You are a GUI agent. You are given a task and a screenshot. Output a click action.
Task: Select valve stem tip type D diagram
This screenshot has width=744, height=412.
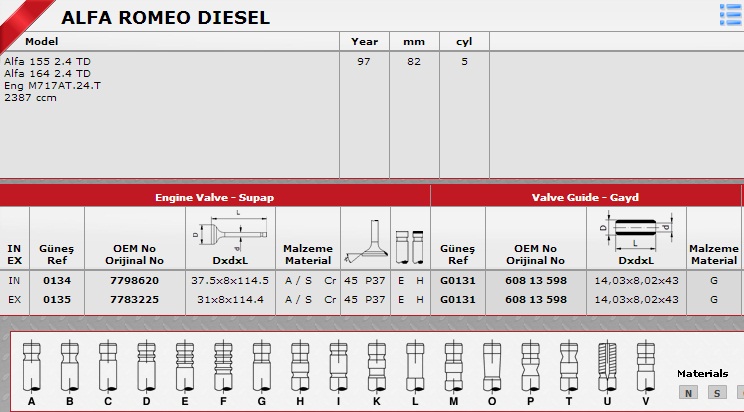(146, 365)
